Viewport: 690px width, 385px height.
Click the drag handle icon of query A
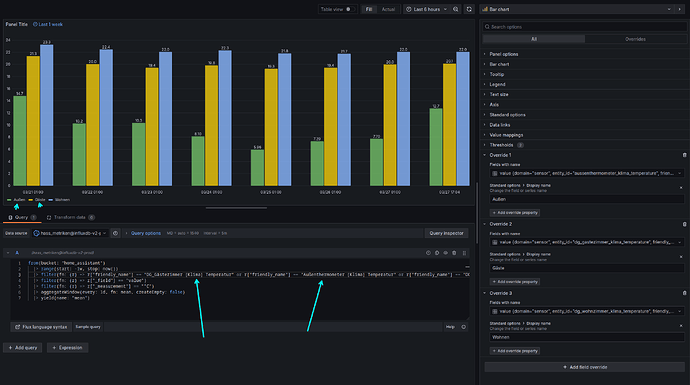tap(464, 253)
